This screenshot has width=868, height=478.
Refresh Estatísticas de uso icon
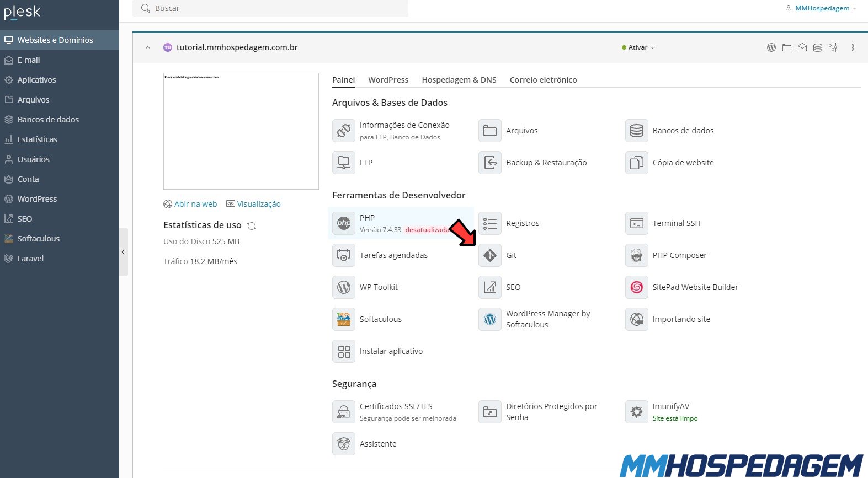pos(252,226)
